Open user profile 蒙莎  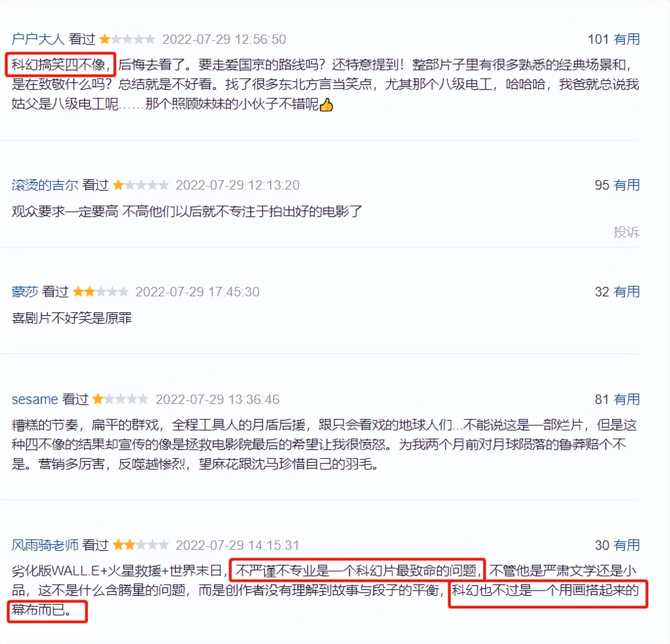(24, 292)
